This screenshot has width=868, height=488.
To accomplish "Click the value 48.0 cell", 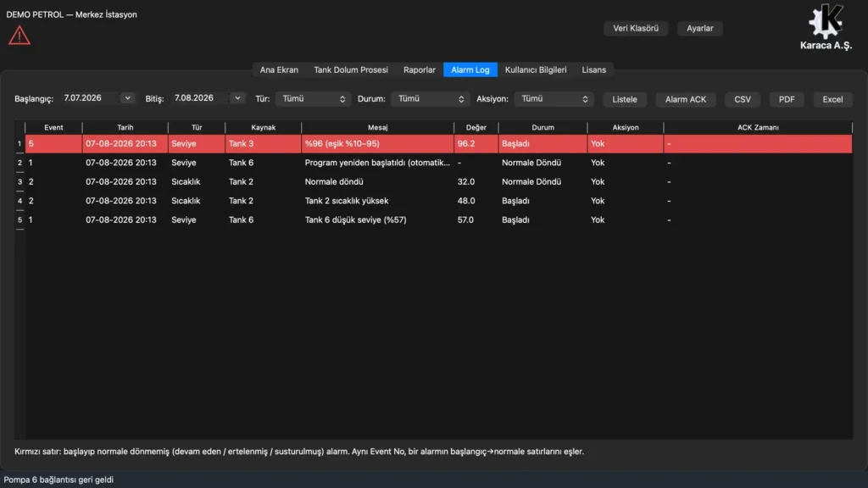I will tap(476, 201).
